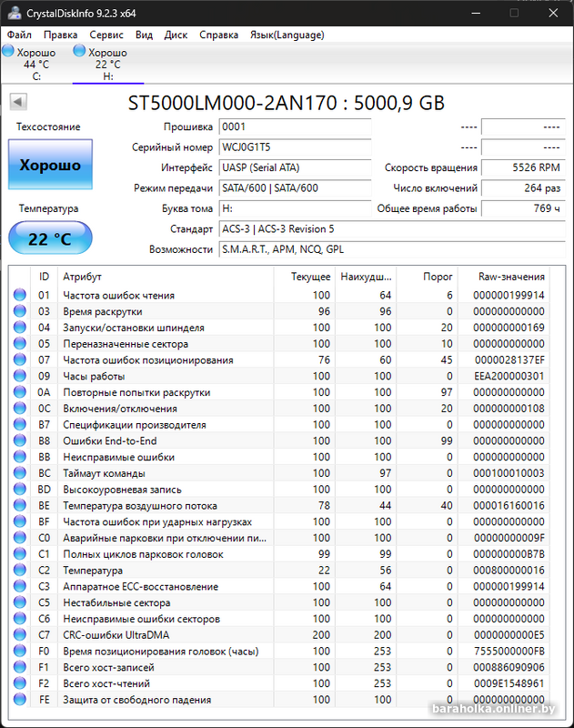The width and height of the screenshot is (574, 728).
Task: Open the Язык(Language) menu
Action: pos(287,35)
